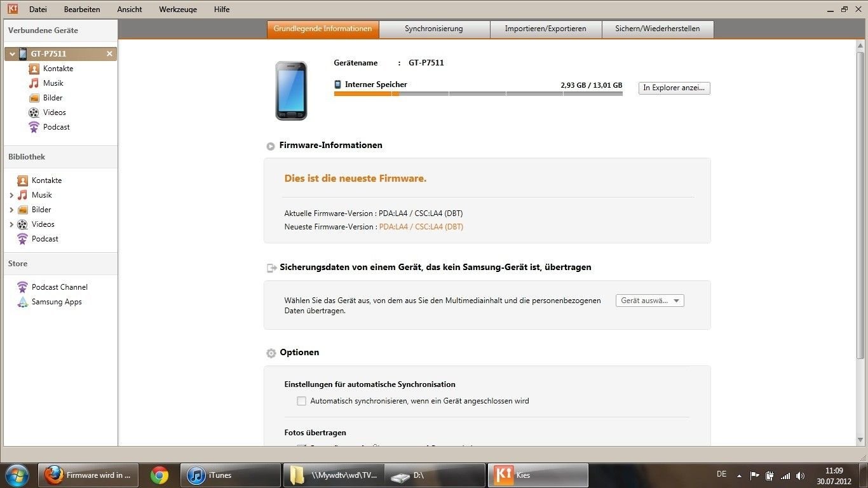The width and height of the screenshot is (868, 488).
Task: Open the volume control in the system tray
Action: [800, 475]
